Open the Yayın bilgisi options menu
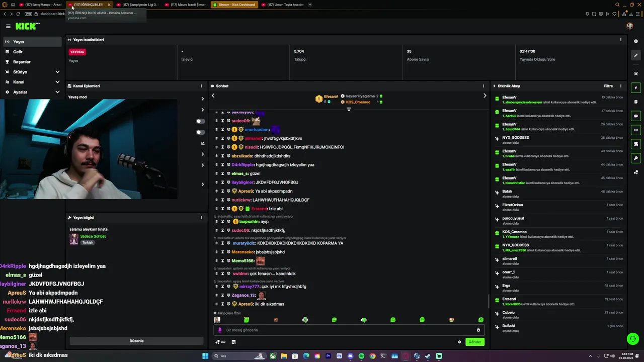Image resolution: width=644 pixels, height=362 pixels. [x=201, y=218]
